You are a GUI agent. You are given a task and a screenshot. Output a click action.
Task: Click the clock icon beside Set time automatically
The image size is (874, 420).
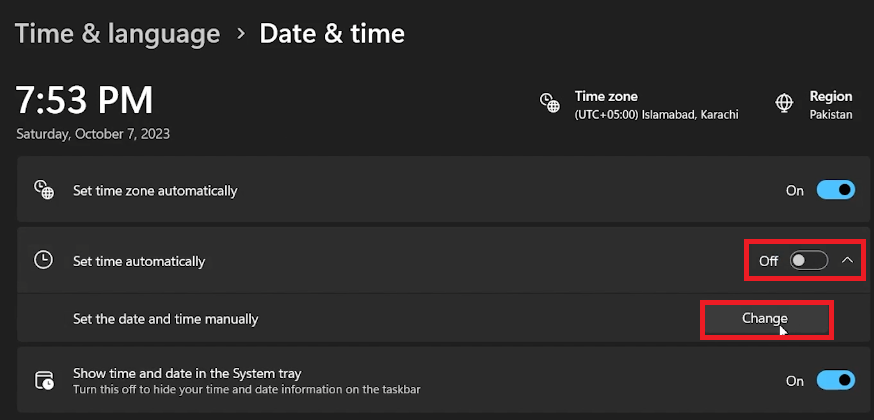[43, 260]
